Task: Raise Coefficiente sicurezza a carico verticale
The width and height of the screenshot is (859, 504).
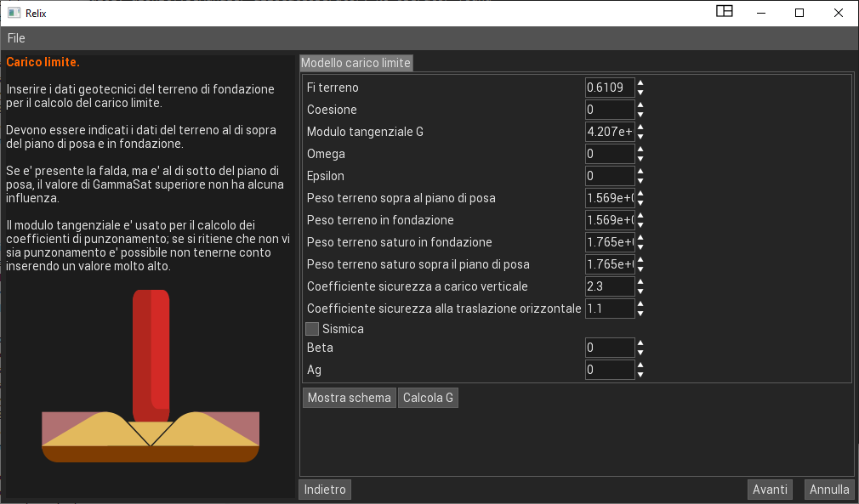Action: [x=640, y=282]
